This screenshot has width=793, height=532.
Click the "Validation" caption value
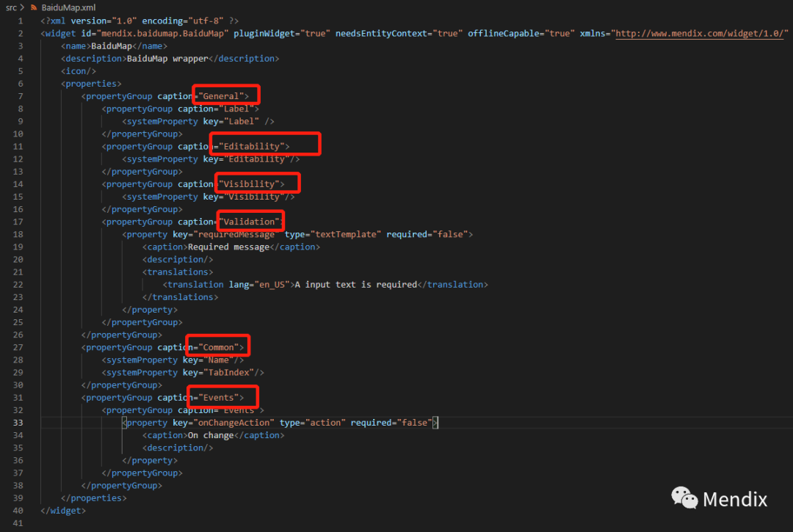tap(249, 222)
